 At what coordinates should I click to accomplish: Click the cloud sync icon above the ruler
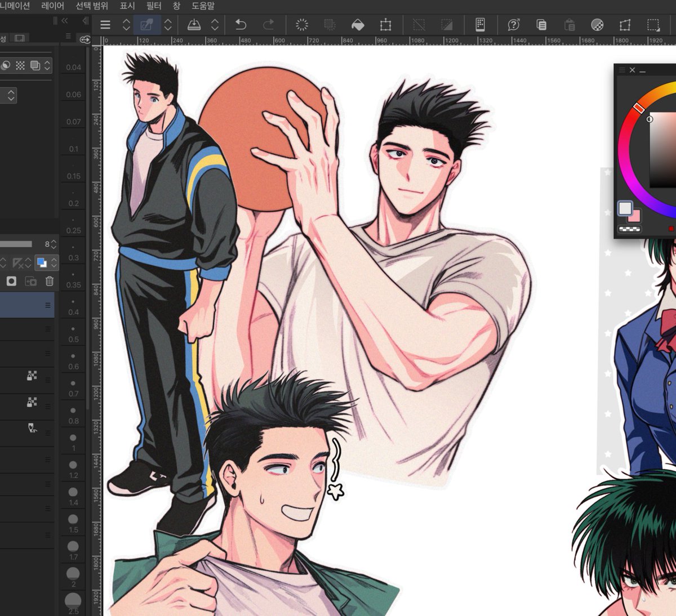pyautogui.click(x=84, y=39)
